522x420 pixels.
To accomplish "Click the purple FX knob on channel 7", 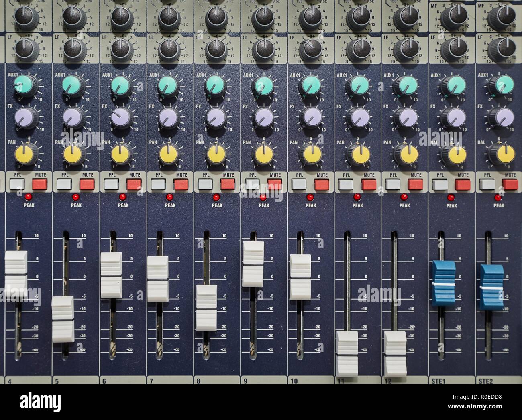I will click(168, 118).
